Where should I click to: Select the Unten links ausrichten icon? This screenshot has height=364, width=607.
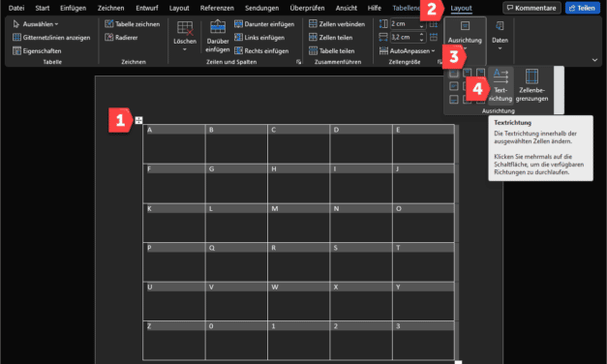coord(454,100)
